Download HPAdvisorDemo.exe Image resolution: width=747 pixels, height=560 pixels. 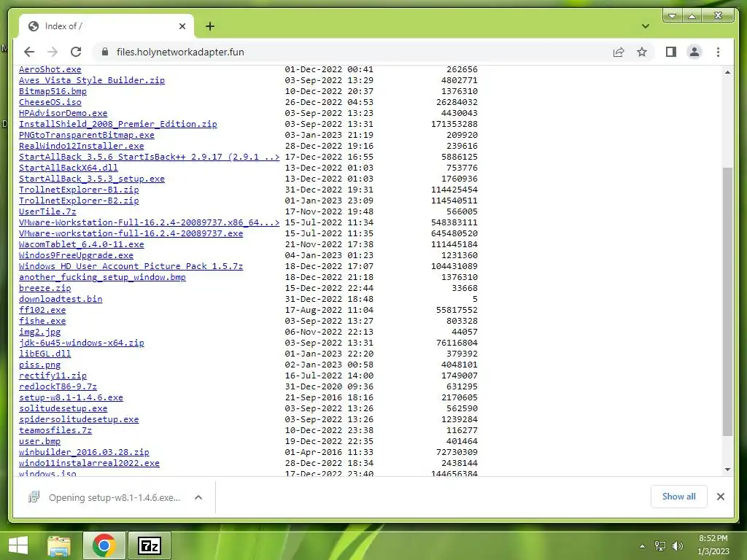(x=63, y=113)
